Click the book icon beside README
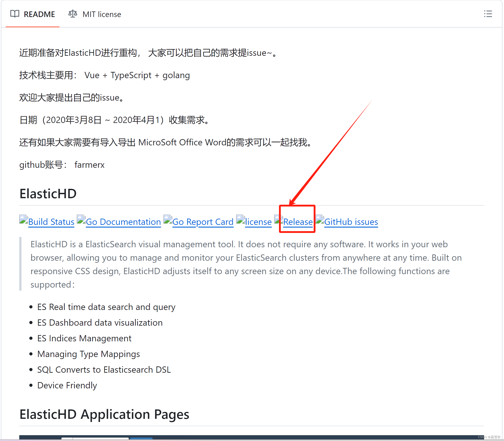504x441 pixels. tap(15, 14)
